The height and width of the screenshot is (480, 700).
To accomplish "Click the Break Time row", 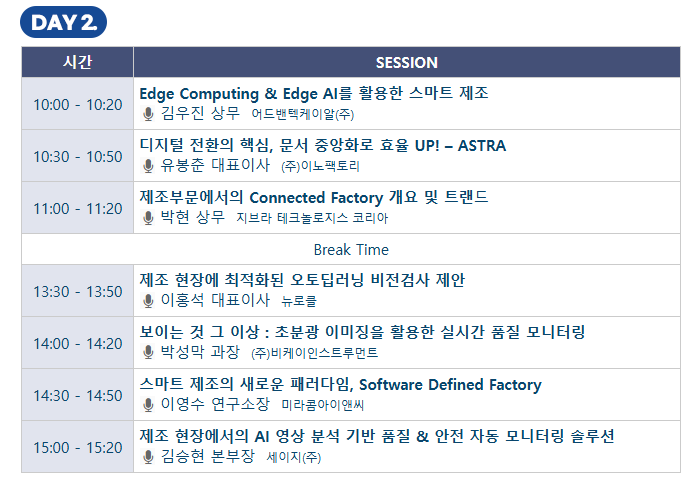I will click(351, 249).
